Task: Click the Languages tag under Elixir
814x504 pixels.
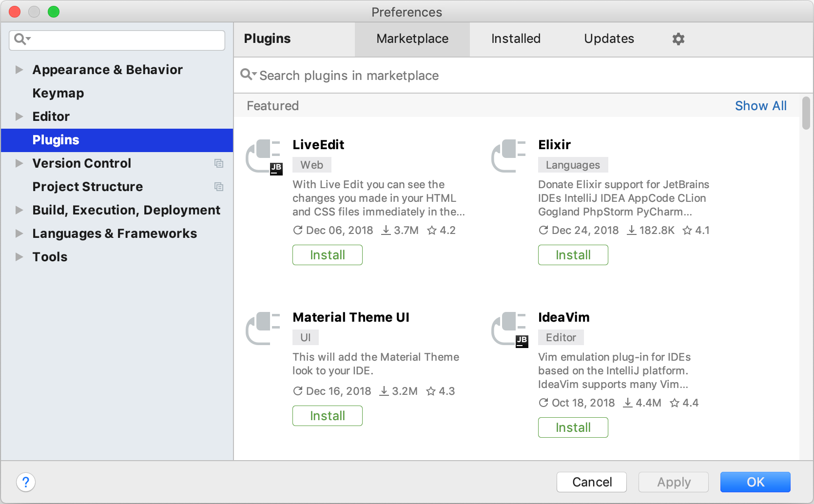Action: (x=573, y=165)
